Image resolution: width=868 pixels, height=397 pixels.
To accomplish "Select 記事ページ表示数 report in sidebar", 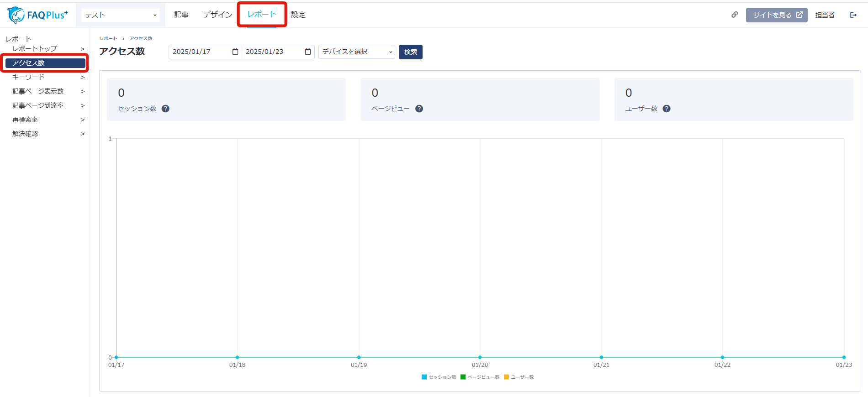I will tap(38, 91).
